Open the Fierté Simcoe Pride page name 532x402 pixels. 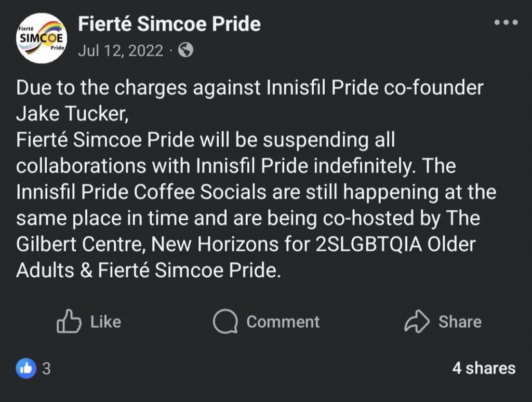[x=169, y=24]
